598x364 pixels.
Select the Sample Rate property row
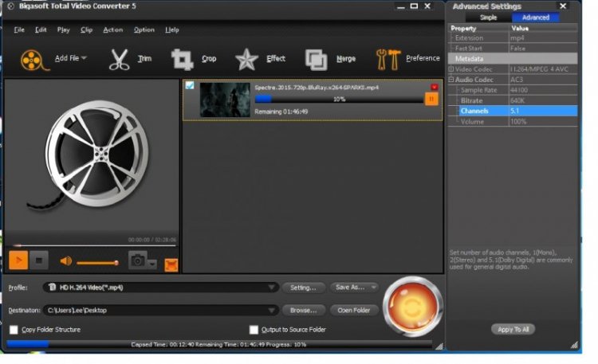click(513, 90)
